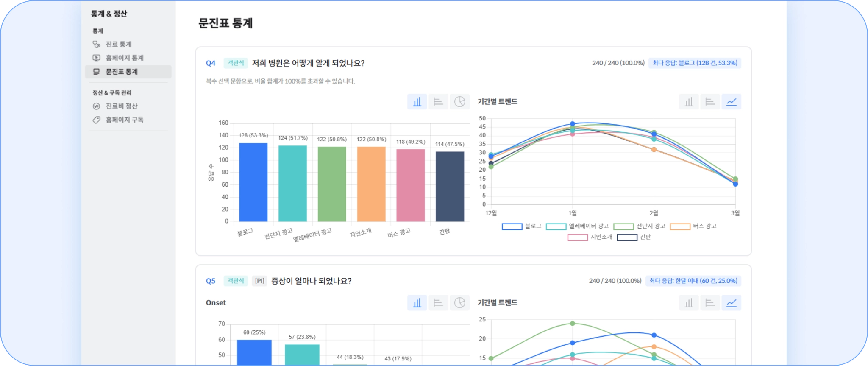Show Q5 기간별 트렌드 as line chart
This screenshot has height=366, width=868.
[731, 303]
